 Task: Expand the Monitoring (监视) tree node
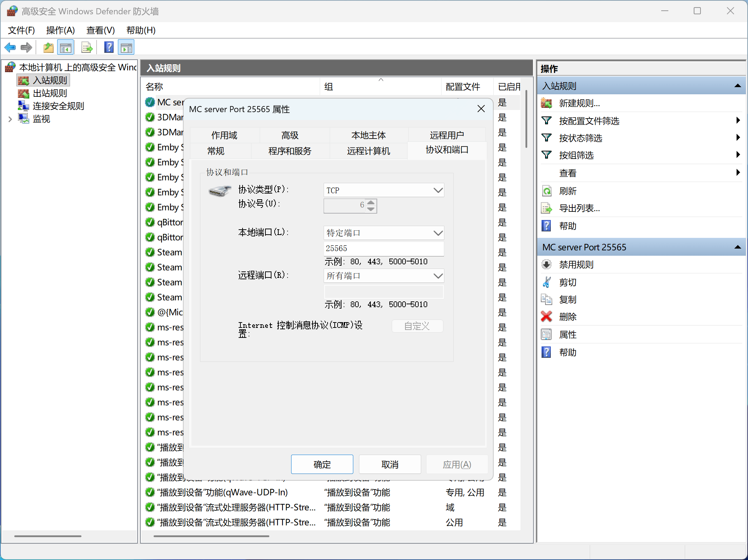(x=10, y=119)
